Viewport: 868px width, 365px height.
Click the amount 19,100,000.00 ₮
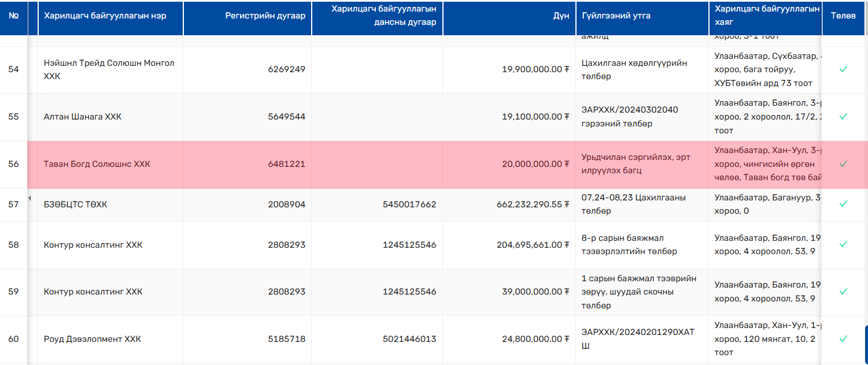[536, 117]
